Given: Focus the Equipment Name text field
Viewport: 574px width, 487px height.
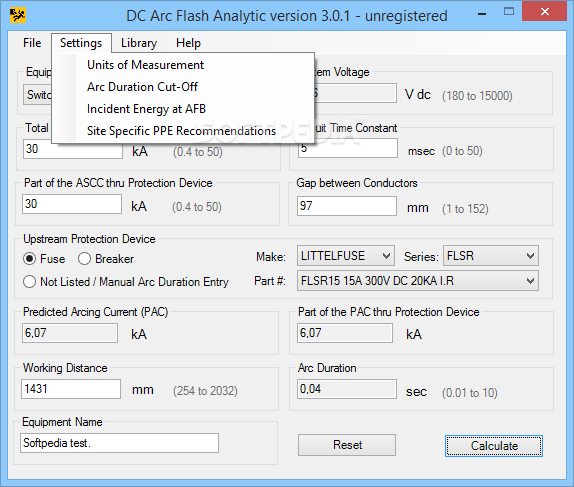Looking at the screenshot, I should pos(120,443).
